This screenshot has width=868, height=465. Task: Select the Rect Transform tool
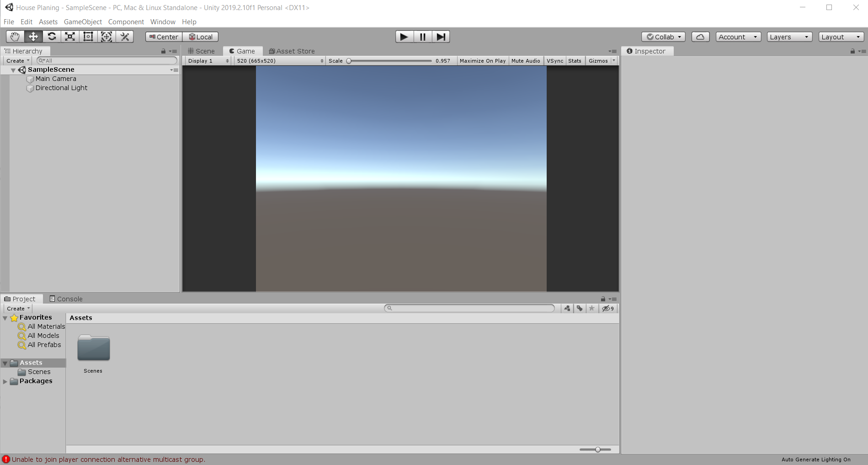point(88,37)
